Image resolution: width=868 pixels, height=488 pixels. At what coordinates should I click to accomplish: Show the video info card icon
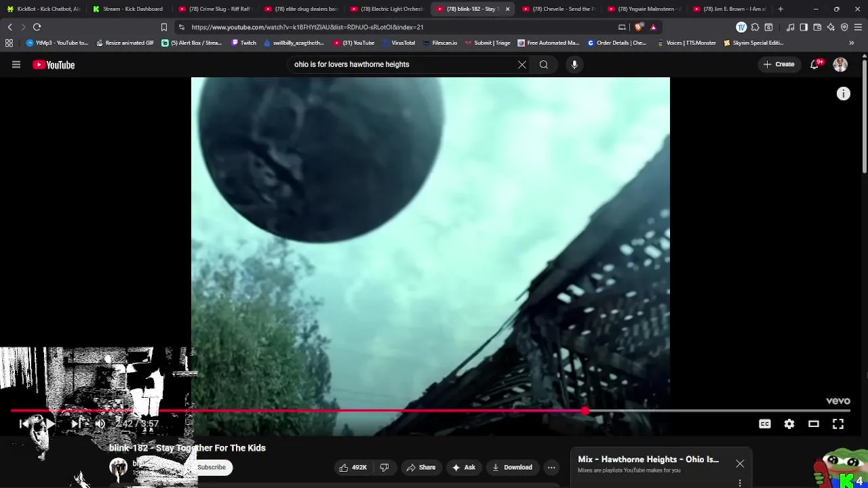coord(843,94)
